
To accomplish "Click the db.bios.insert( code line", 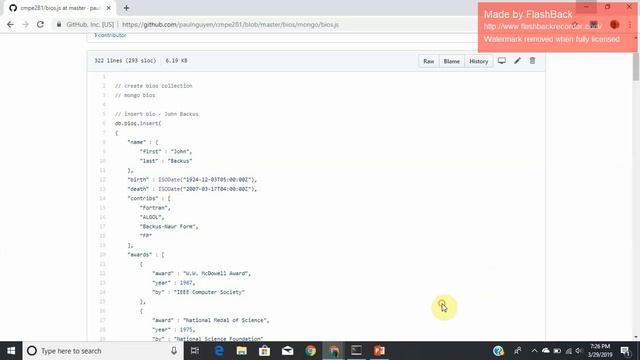I will pyautogui.click(x=138, y=123).
